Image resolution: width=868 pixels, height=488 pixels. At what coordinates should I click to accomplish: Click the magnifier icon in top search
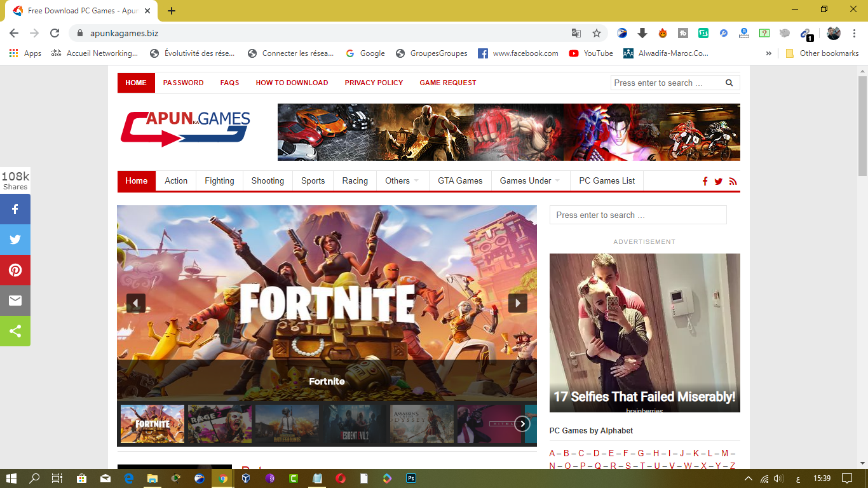(729, 83)
